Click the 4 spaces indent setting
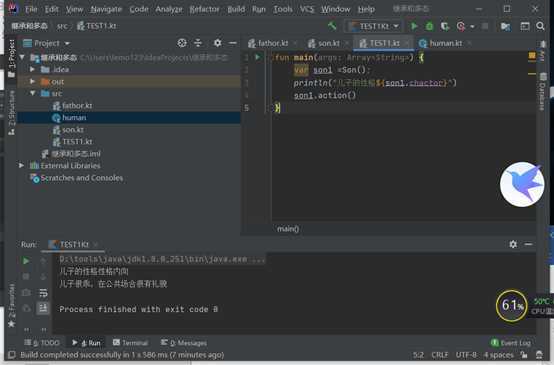The width and height of the screenshot is (554, 365). point(499,355)
